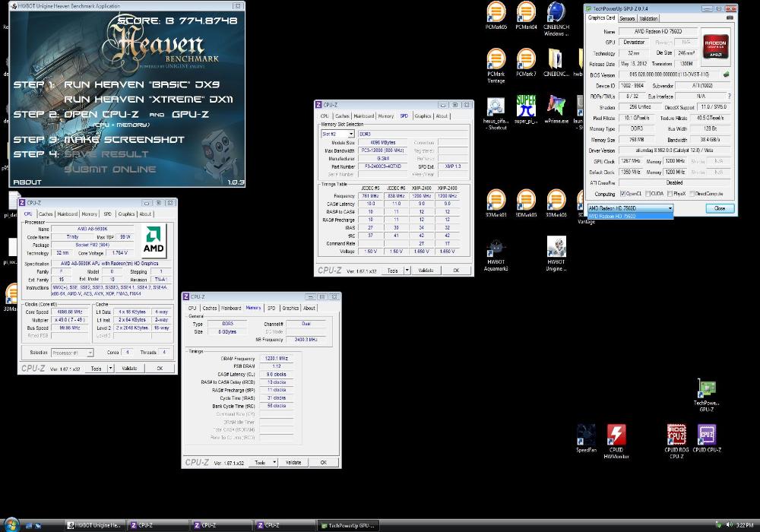
Task: Open the PCMark04 desktop shortcut
Action: pyautogui.click(x=527, y=16)
